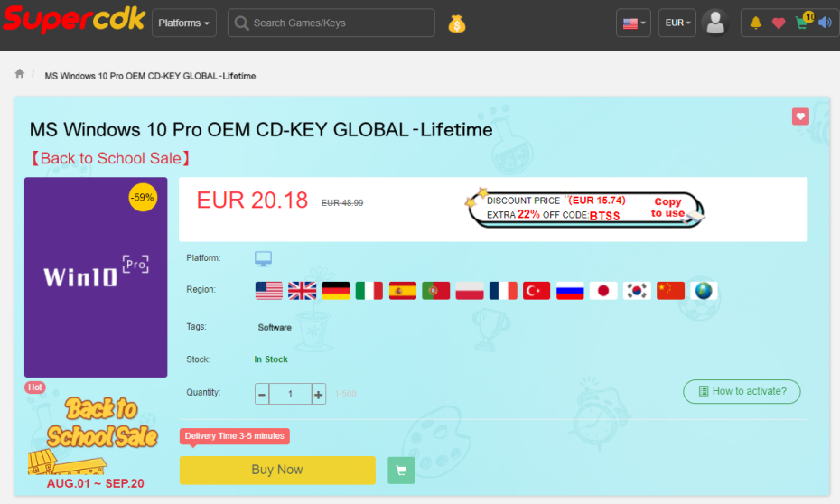Viewport: 840px width, 504px height.
Task: Click the Back to School Sale banner image
Action: pyautogui.click(x=96, y=434)
